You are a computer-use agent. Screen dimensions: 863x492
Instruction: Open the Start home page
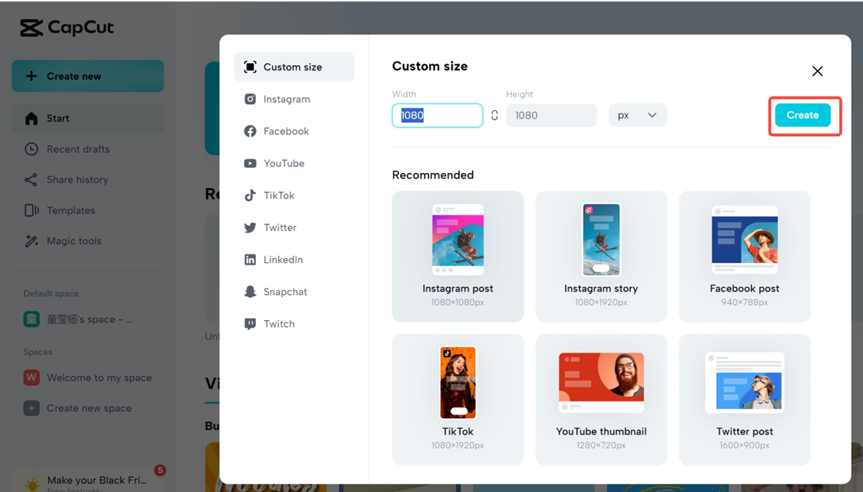coord(88,118)
